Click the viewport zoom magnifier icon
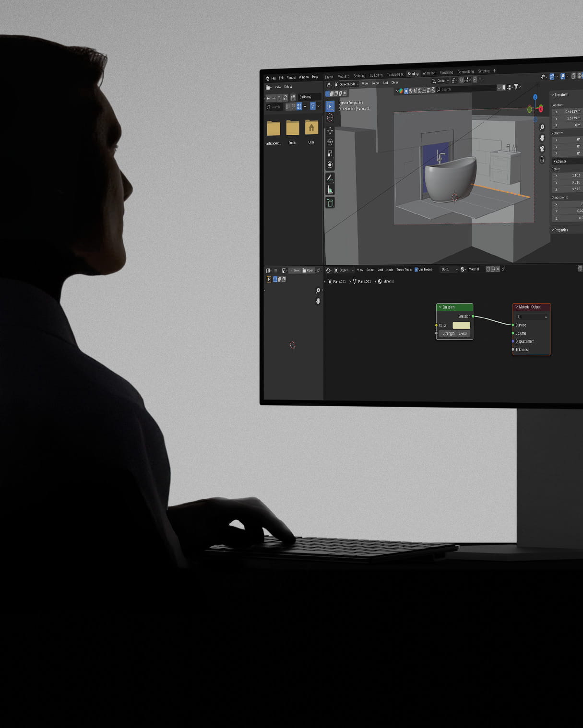Image resolution: width=583 pixels, height=728 pixels. (542, 127)
